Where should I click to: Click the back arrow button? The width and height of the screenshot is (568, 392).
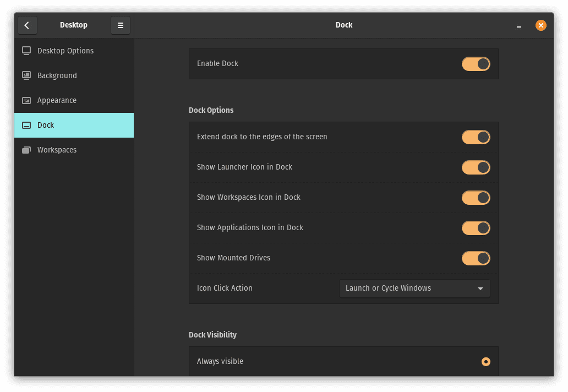[27, 25]
